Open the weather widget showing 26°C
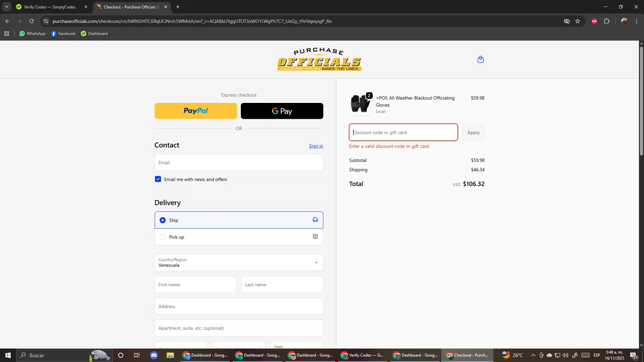The width and height of the screenshot is (644, 362). [513, 355]
